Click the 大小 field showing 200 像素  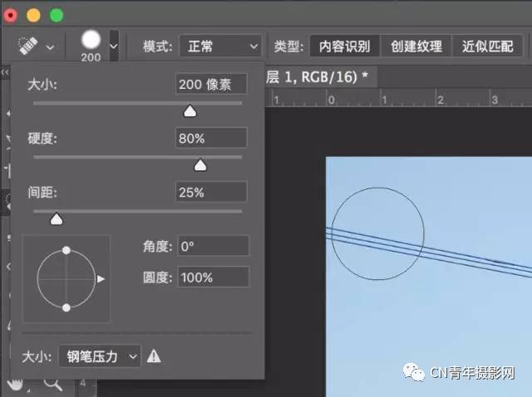click(x=211, y=84)
